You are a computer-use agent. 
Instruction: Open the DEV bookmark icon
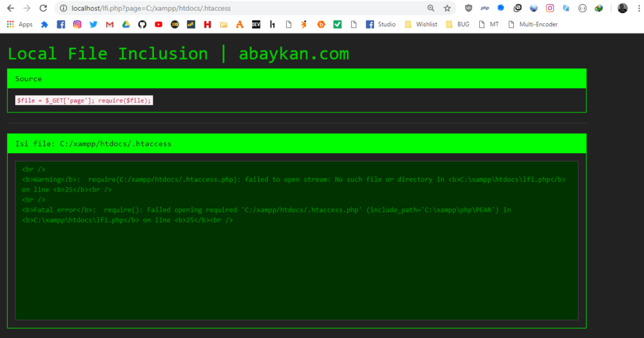pos(256,25)
